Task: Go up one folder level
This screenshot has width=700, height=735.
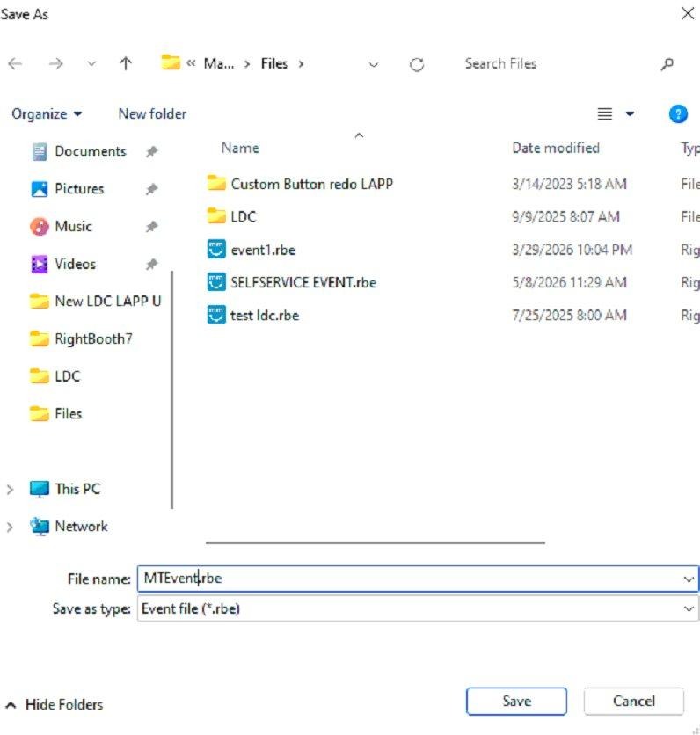Action: [x=125, y=64]
